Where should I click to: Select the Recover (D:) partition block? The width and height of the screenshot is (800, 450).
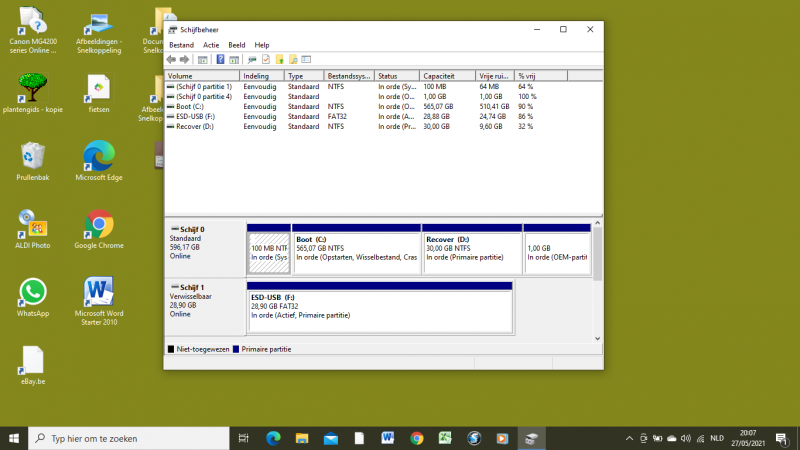point(472,250)
